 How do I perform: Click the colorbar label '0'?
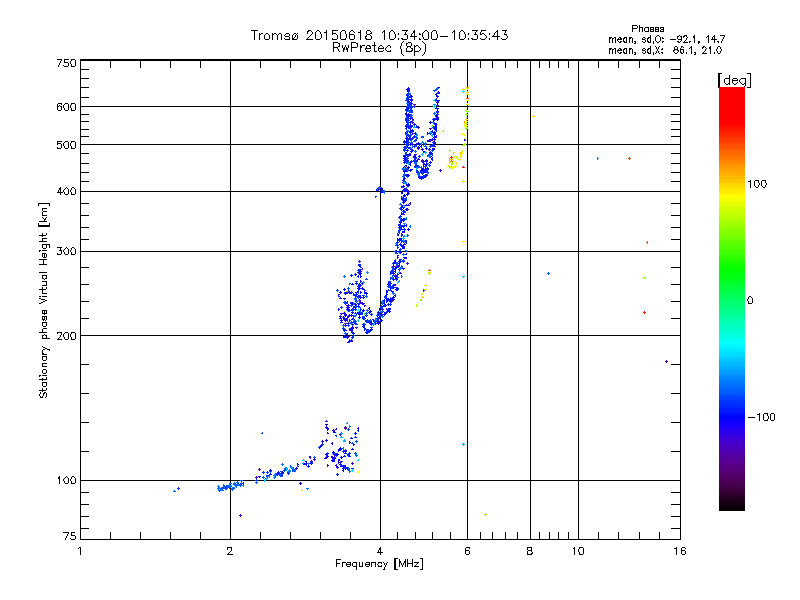(750, 301)
